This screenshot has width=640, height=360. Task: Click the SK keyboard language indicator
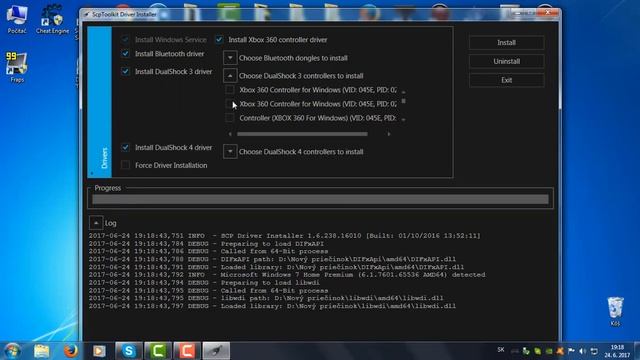pyautogui.click(x=501, y=350)
